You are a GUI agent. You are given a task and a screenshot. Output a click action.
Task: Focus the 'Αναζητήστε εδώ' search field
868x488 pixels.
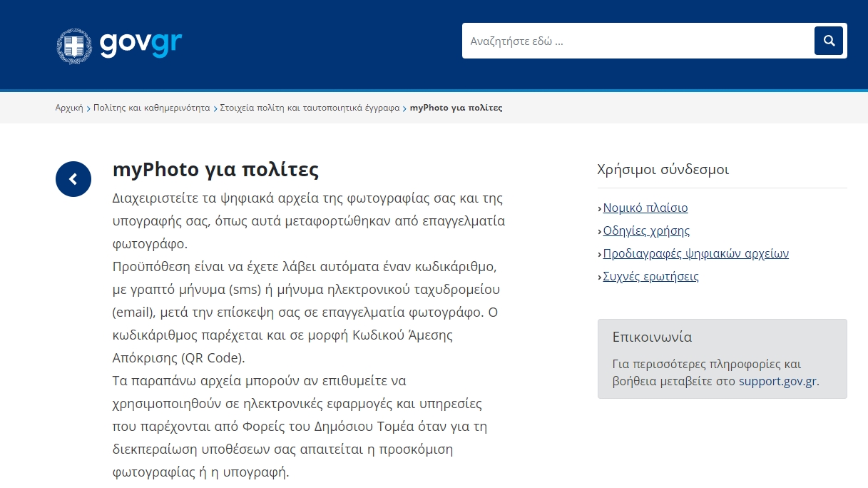click(638, 41)
